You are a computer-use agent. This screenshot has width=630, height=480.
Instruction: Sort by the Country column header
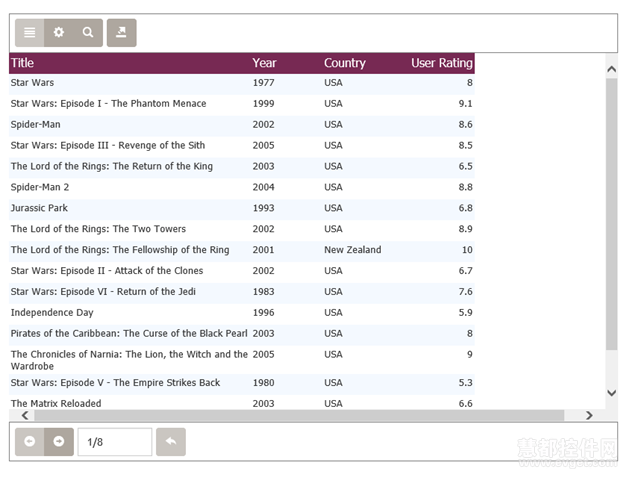pyautogui.click(x=345, y=63)
